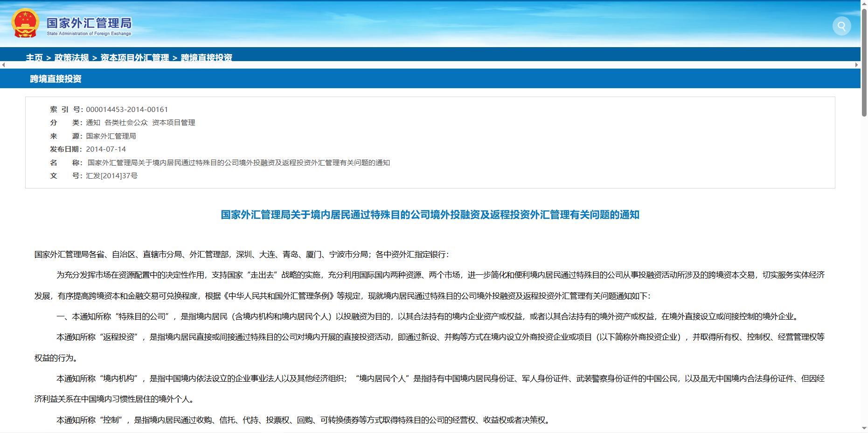Open 资本项目外汇管理 breadcrumb link
The height and width of the screenshot is (433, 868).
[x=135, y=57]
